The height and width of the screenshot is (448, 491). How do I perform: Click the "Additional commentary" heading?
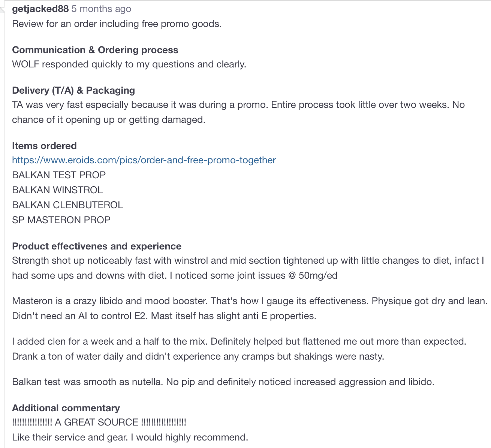pyautogui.click(x=66, y=408)
